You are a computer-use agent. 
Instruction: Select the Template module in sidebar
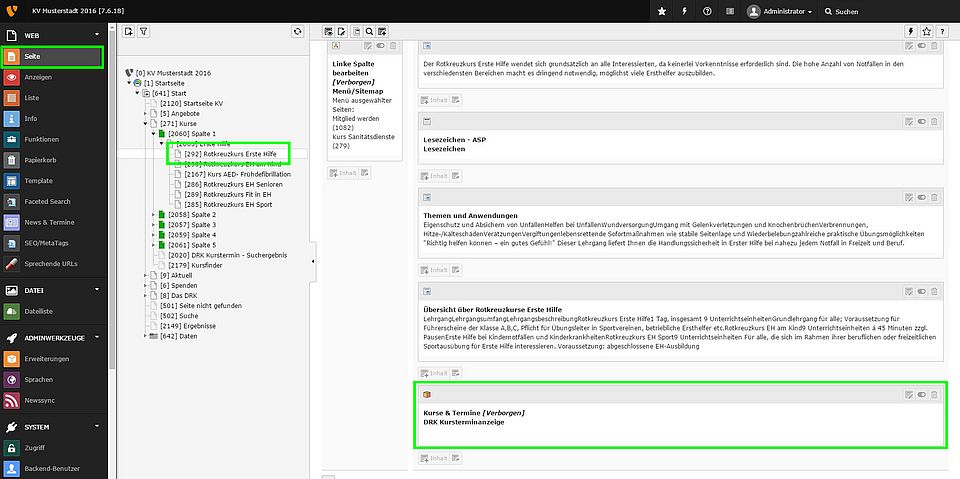point(38,181)
